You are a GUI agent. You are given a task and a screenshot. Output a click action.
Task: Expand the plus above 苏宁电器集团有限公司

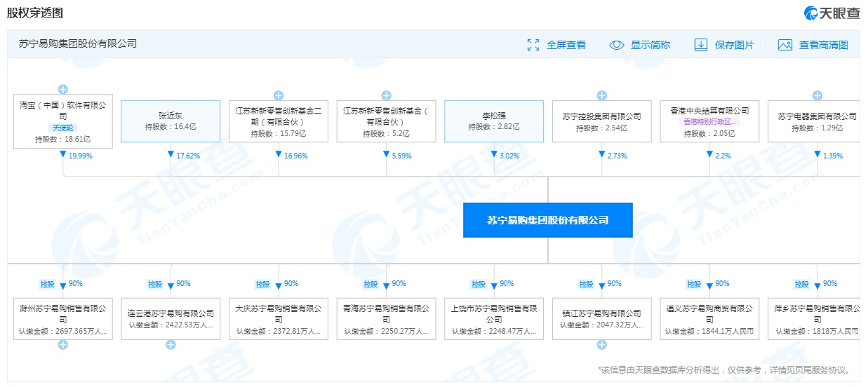point(817,95)
